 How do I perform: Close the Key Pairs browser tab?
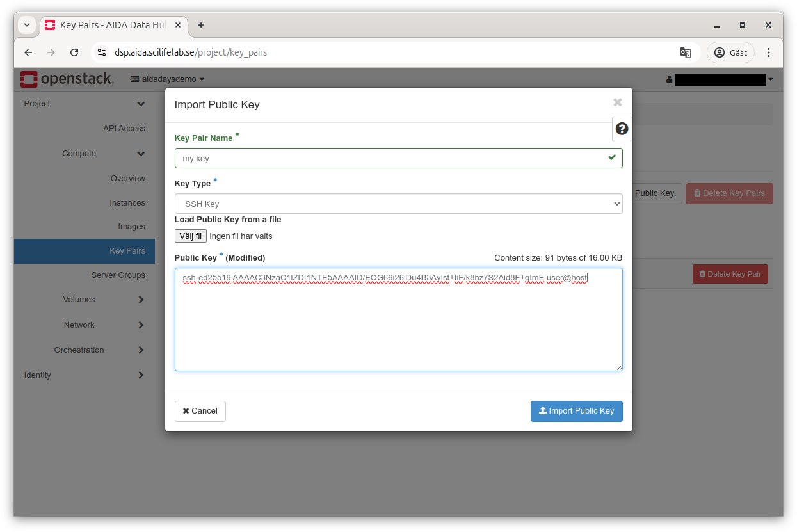click(x=178, y=25)
